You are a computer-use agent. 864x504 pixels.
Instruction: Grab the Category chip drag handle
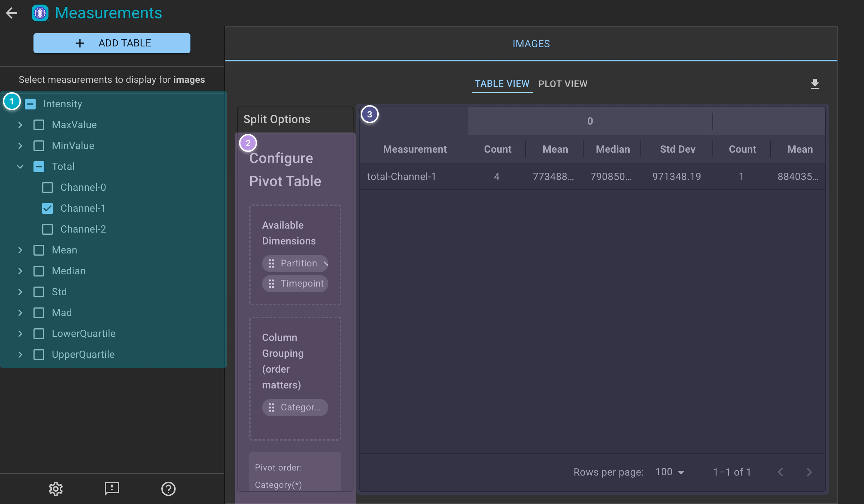(x=271, y=408)
